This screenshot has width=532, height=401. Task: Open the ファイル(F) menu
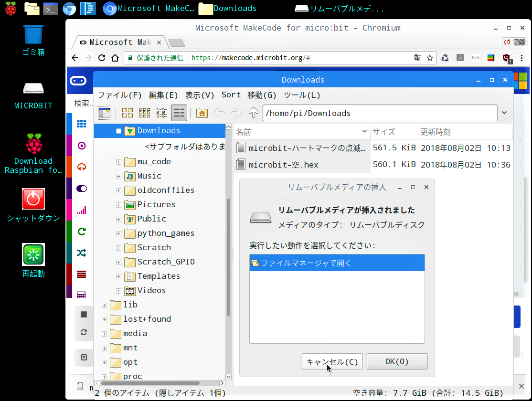(120, 95)
